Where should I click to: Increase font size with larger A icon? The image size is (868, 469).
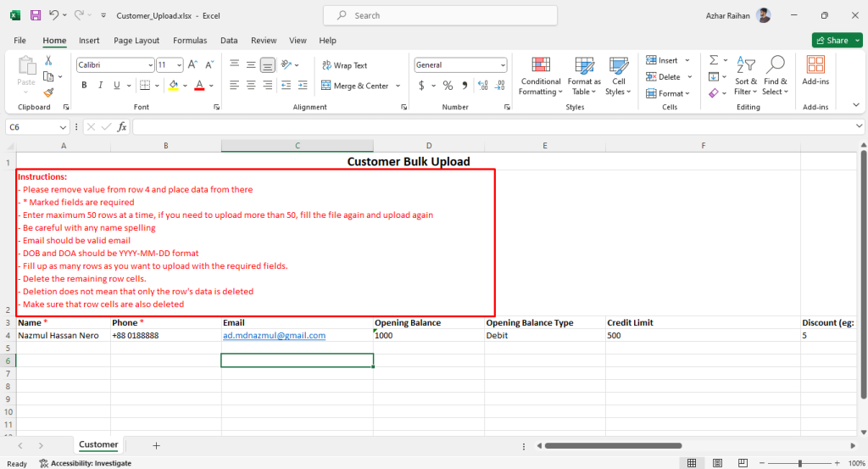[x=192, y=64]
